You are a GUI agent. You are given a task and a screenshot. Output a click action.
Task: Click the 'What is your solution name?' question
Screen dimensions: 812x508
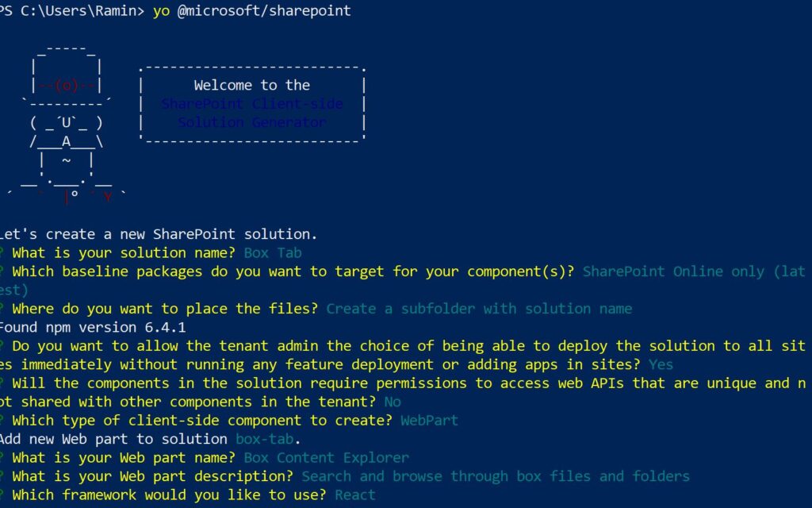click(x=124, y=253)
